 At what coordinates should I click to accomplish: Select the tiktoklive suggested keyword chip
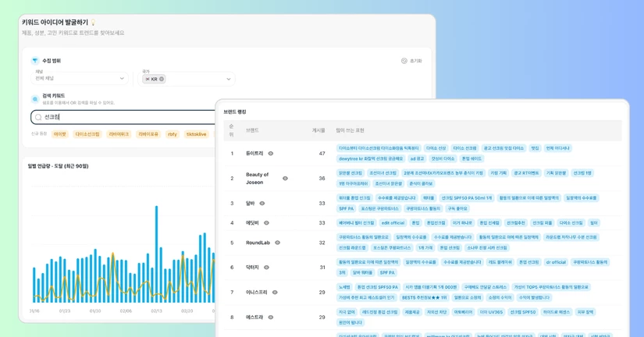pos(196,134)
